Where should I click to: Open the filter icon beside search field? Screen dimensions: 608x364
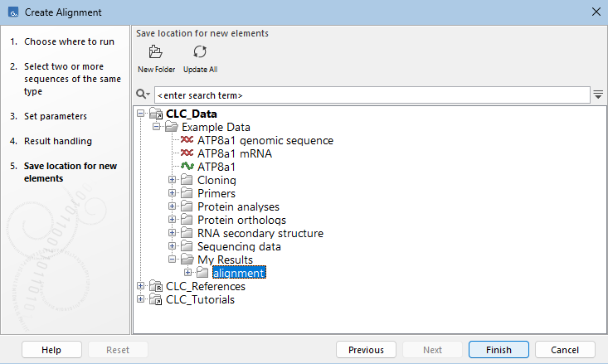tap(598, 95)
